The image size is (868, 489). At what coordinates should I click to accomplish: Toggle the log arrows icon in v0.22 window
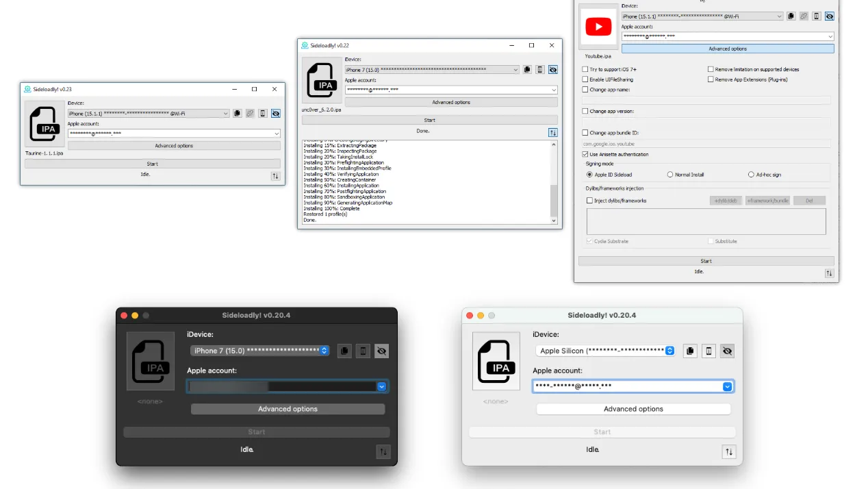[x=553, y=132]
